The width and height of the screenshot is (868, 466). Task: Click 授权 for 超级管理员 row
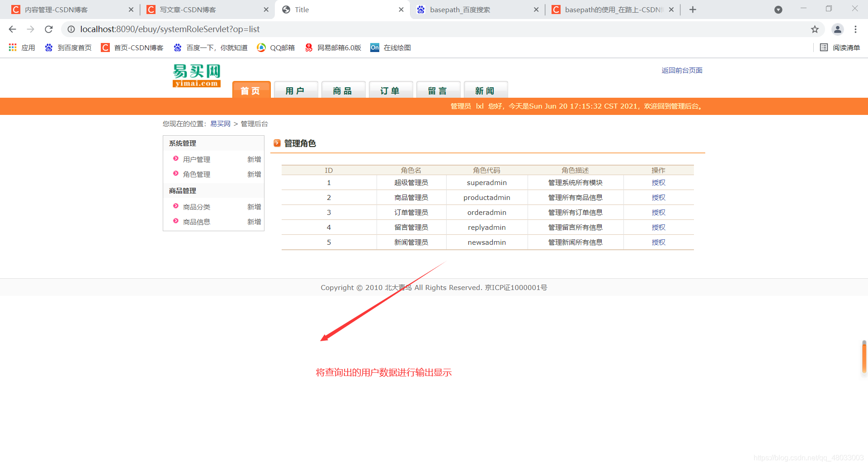click(x=658, y=182)
